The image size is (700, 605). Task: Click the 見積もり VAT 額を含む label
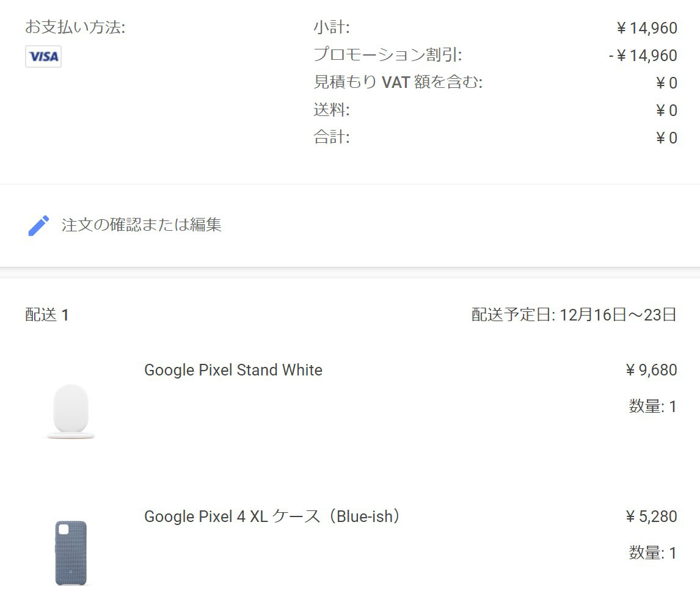(398, 82)
